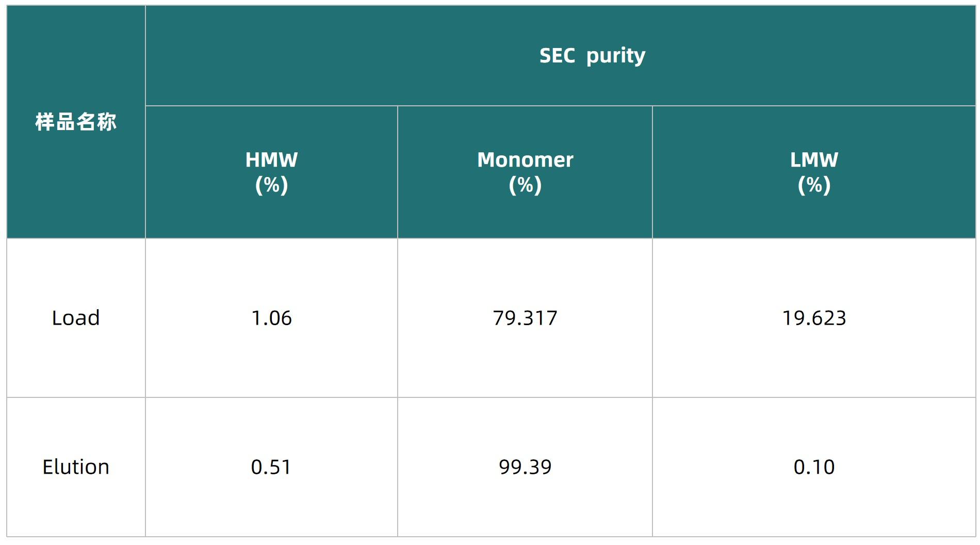The image size is (980, 545).
Task: Click the border between HMW and Monomer headers
Action: point(398,172)
